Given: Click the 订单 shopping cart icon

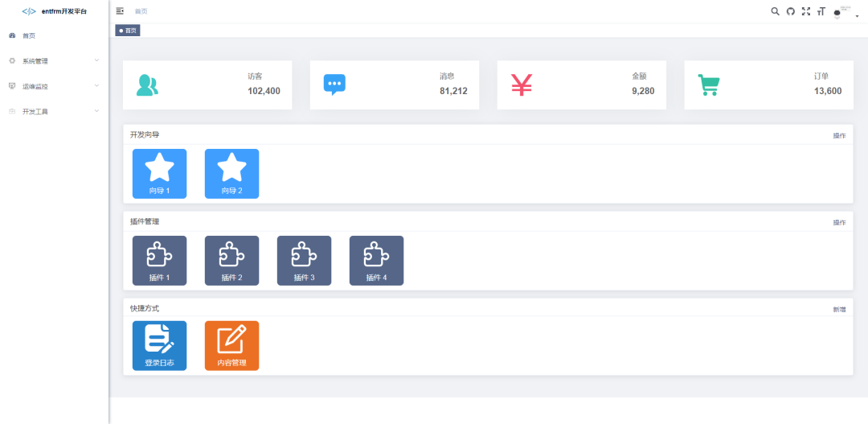Looking at the screenshot, I should [709, 84].
